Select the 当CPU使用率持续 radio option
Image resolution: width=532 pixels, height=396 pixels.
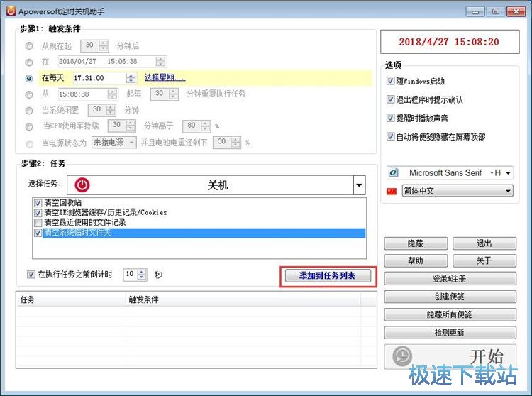pos(29,126)
